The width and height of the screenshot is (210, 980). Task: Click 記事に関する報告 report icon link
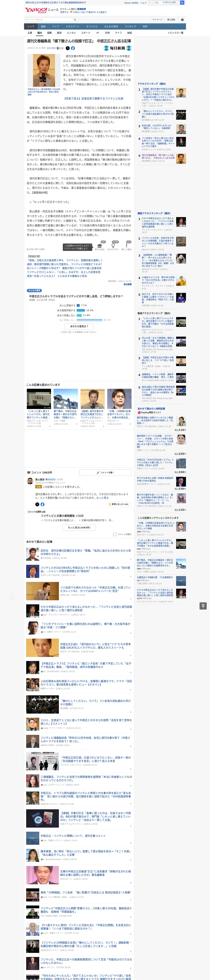(36, 250)
